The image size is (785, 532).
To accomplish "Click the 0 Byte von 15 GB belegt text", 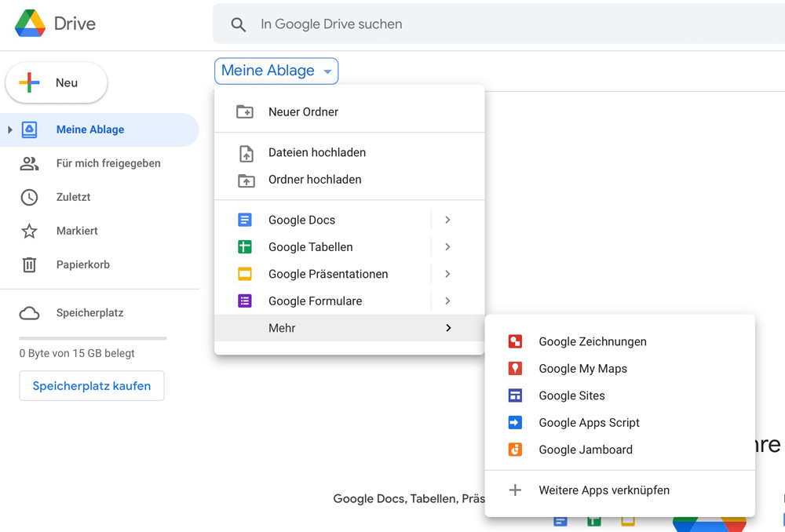I will pos(77,353).
